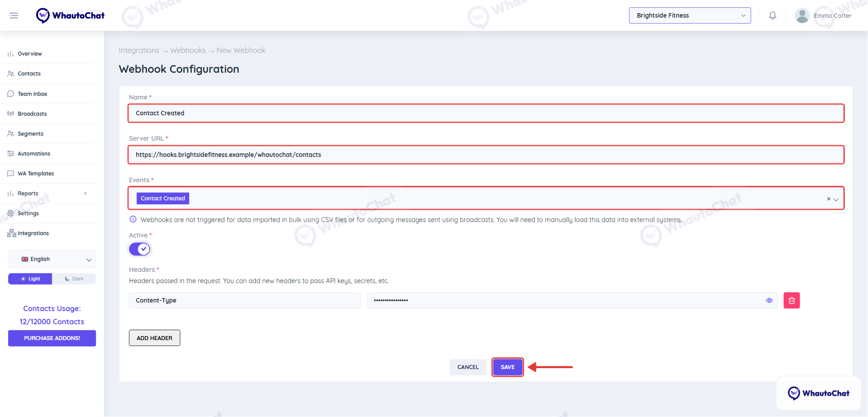This screenshot has height=417, width=868.
Task: Clear selected events with the X
Action: [x=829, y=199]
